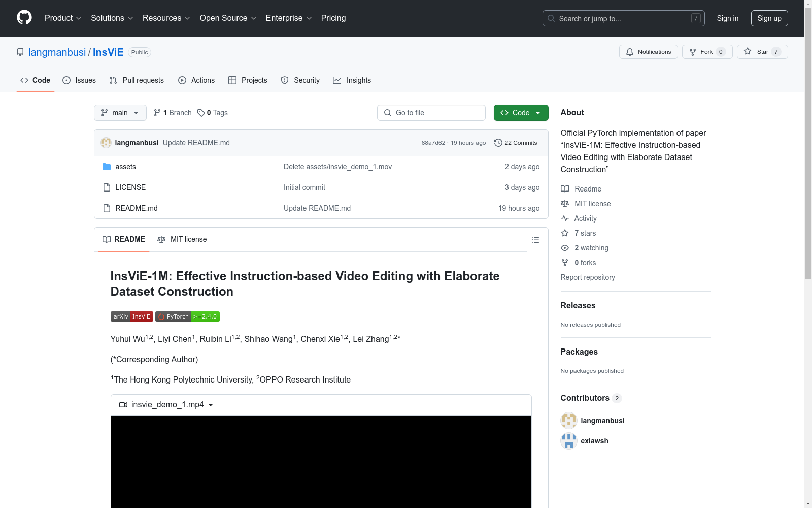Click the Notifications bell button
This screenshot has height=508, width=812.
click(x=648, y=52)
